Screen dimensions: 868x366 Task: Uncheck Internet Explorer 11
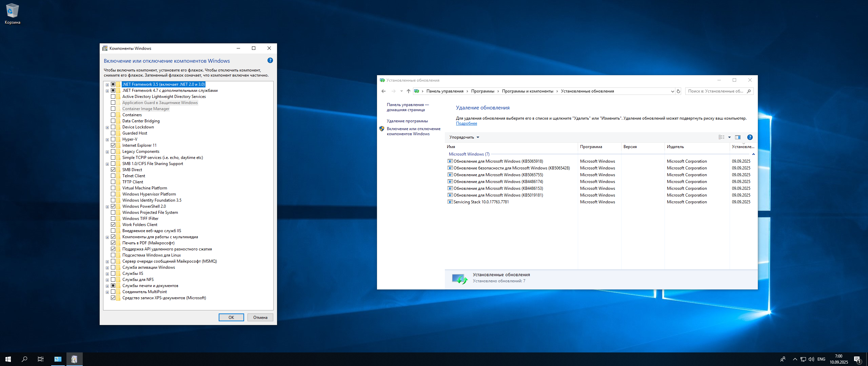click(x=113, y=145)
